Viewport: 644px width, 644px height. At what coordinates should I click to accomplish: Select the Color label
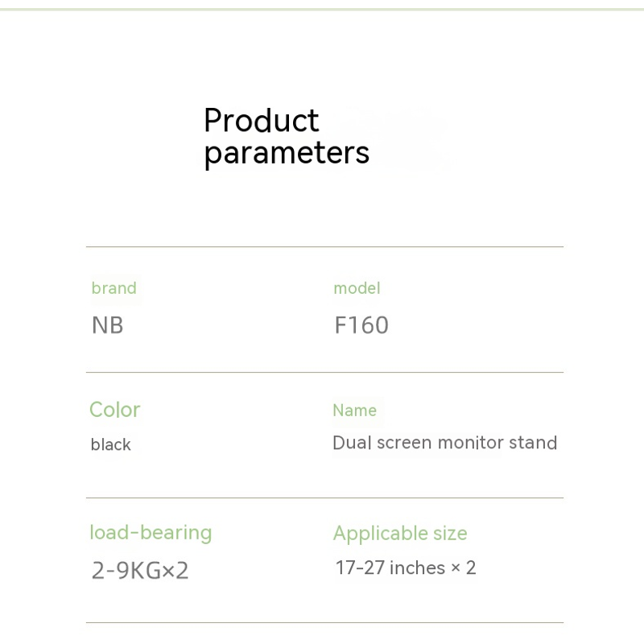click(x=115, y=410)
